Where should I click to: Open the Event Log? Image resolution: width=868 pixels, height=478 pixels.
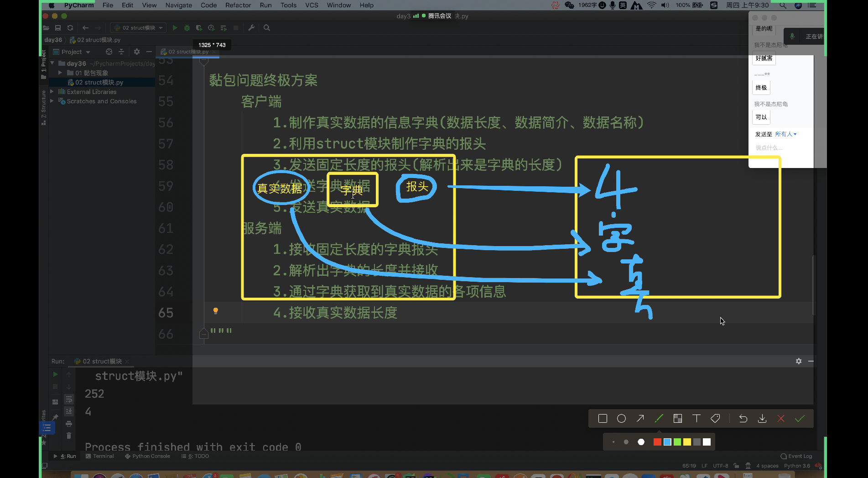point(796,456)
